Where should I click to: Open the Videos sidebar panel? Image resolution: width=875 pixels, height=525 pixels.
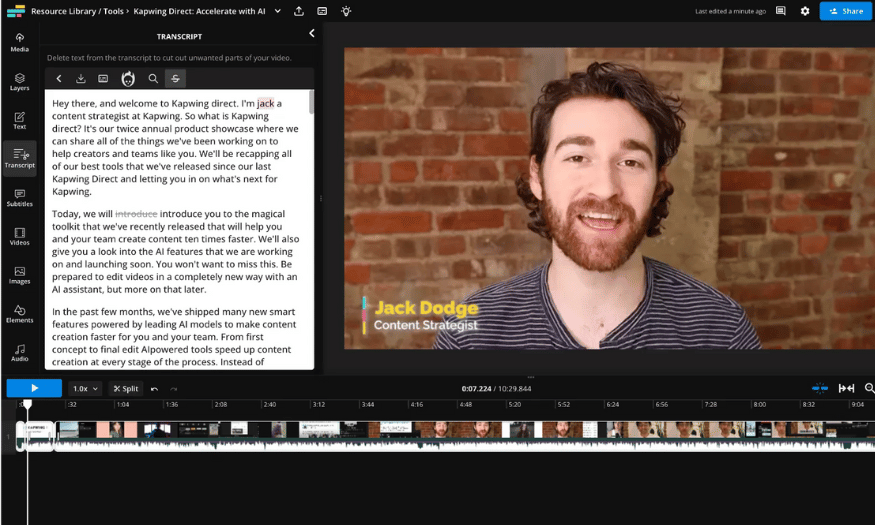[x=20, y=237]
